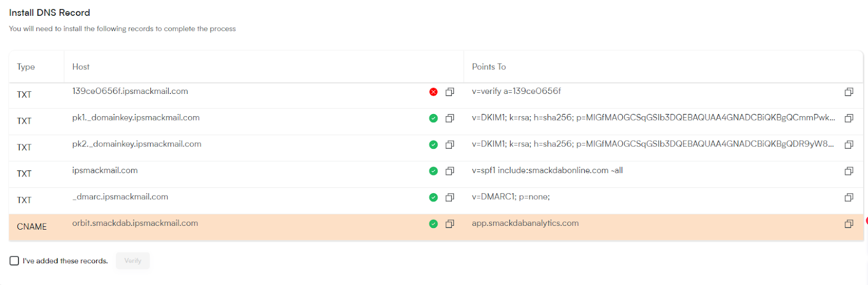The image size is (868, 285).
Task: Copy host pk1._domainkey.ipsmackmail.com
Action: pos(450,118)
